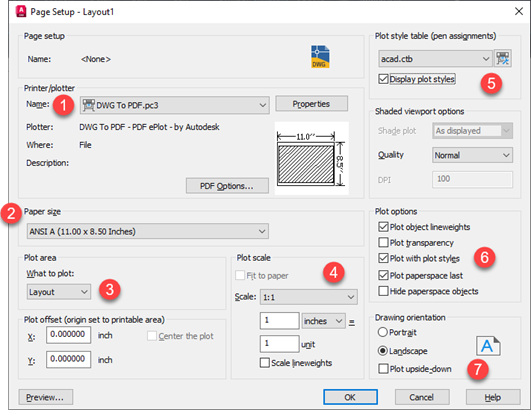Check Scale lineweights box
Viewport: 531px width, 410px height.
point(264,363)
